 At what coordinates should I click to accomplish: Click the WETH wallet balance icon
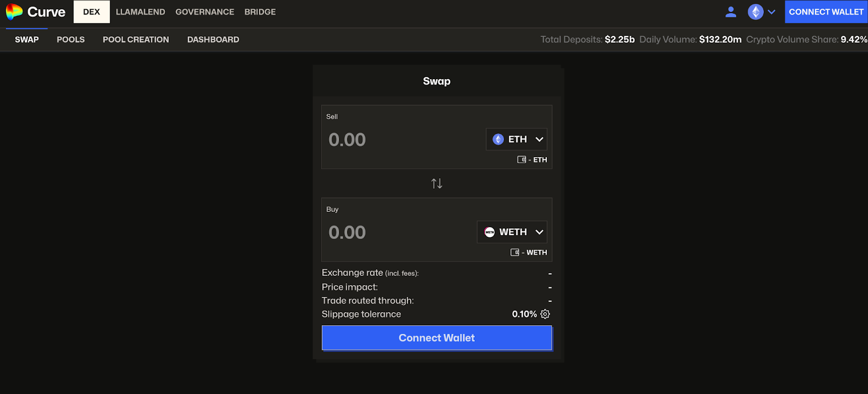(x=515, y=253)
